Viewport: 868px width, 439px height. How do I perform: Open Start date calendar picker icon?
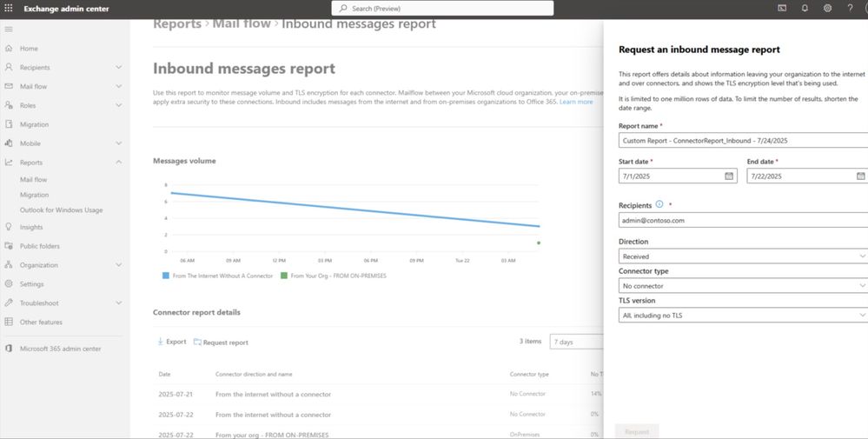coord(728,176)
